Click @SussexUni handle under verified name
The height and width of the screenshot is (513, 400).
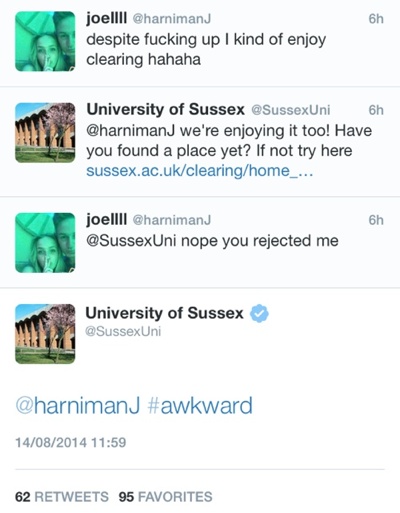tap(123, 331)
